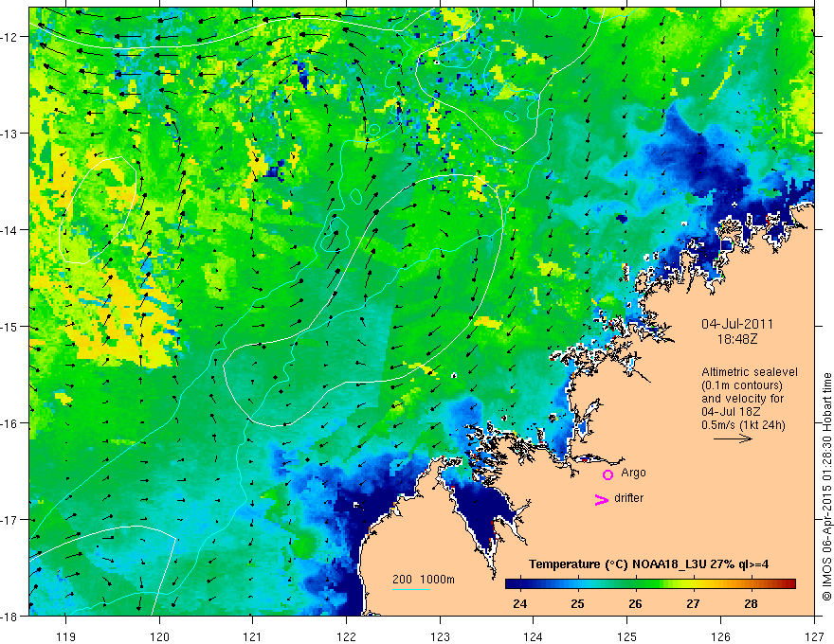Click longitude axis label 123
Viewport: 834px width, 644px height.
tap(440, 636)
